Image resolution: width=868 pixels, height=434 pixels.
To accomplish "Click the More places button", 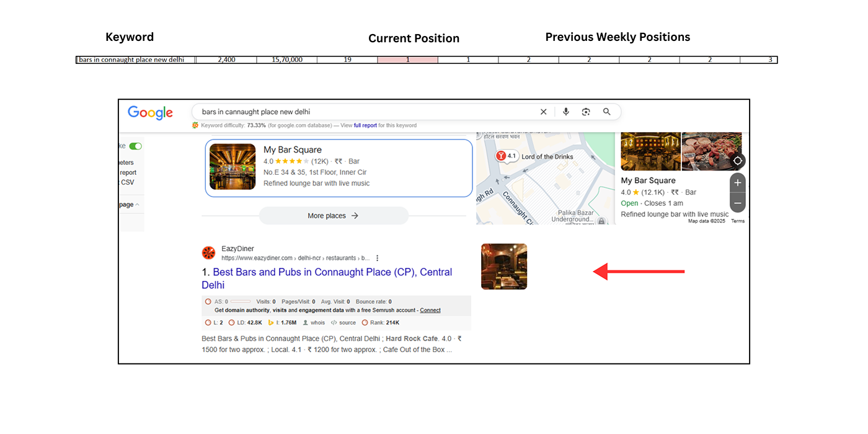I will pos(333,216).
